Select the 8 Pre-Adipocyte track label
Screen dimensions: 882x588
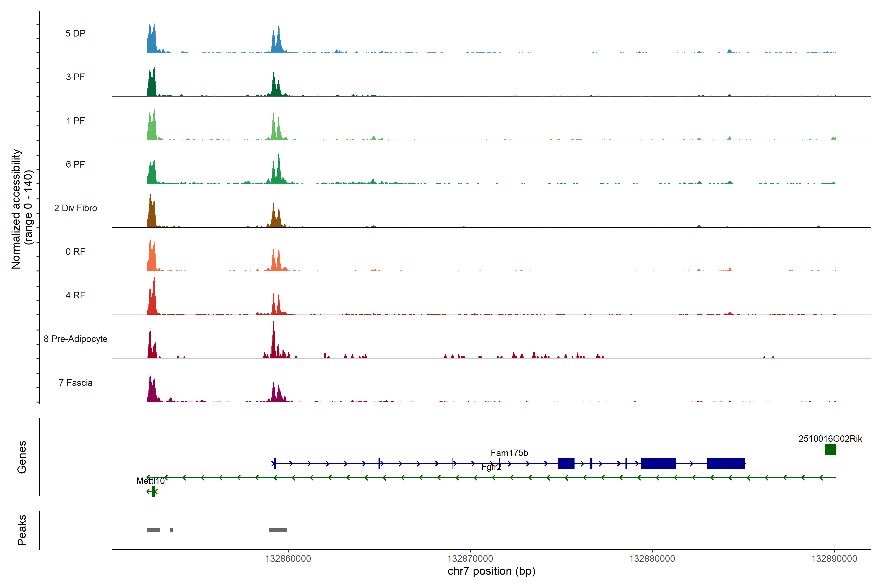coord(75,339)
